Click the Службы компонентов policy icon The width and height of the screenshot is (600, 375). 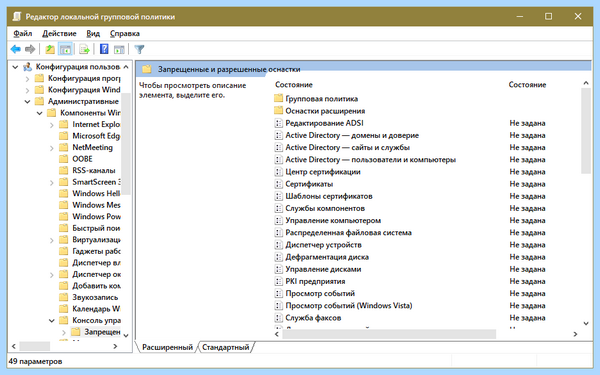point(279,208)
